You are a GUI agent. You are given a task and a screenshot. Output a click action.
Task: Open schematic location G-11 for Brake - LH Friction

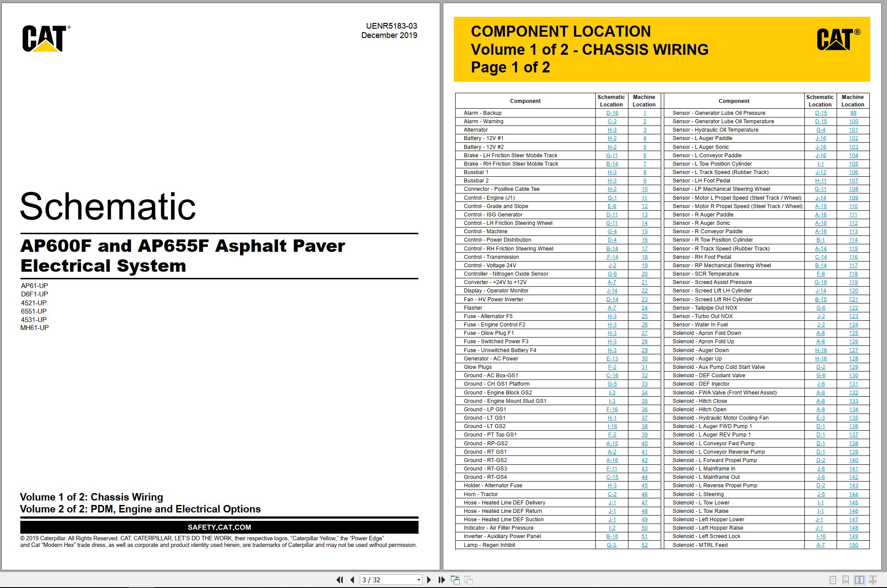click(612, 156)
